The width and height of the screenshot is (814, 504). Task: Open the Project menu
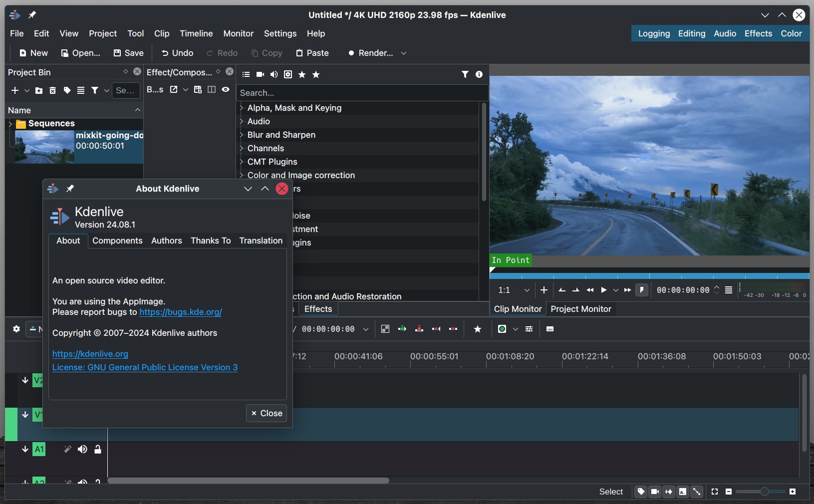pos(103,33)
